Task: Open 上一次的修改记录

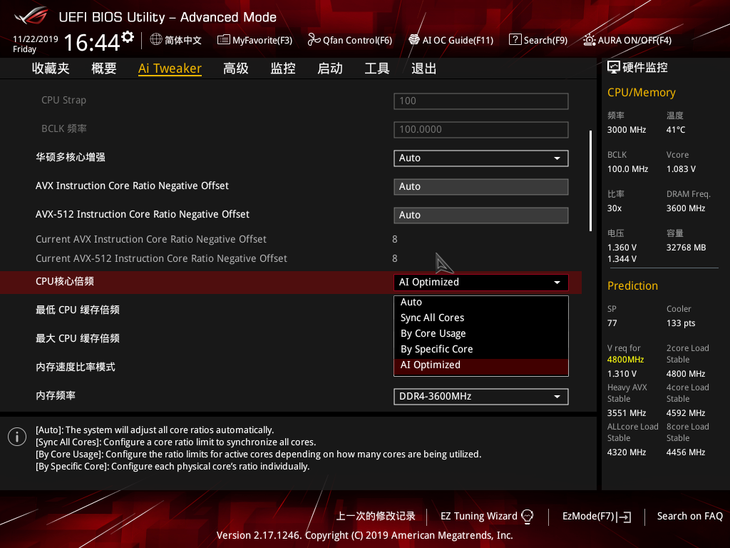Action: 376,516
